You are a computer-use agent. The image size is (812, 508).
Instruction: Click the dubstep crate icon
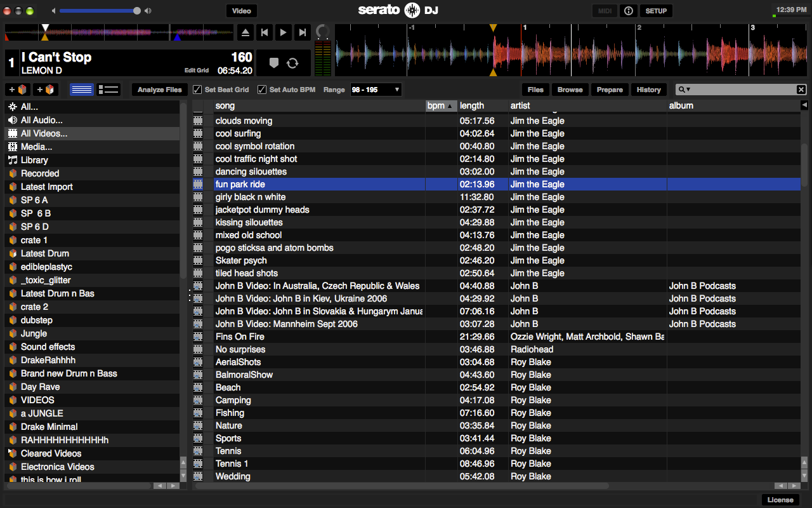[x=13, y=320]
